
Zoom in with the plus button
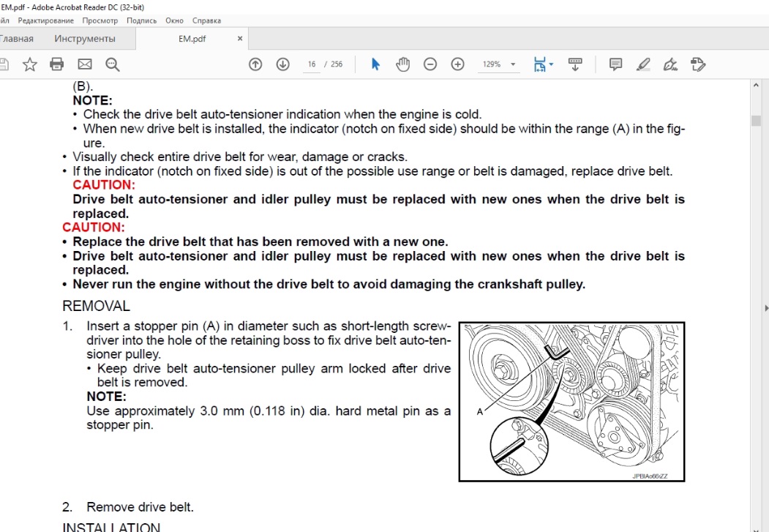(457, 64)
